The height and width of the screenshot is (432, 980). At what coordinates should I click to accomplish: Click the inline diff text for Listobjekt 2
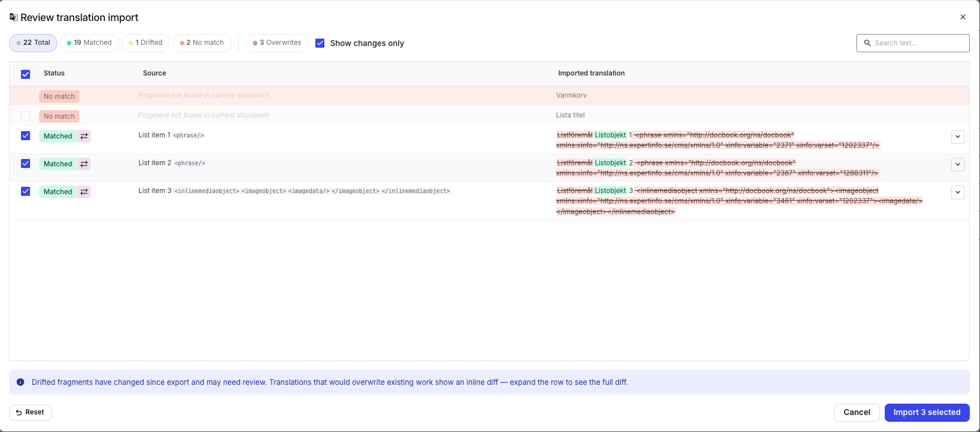(x=717, y=168)
